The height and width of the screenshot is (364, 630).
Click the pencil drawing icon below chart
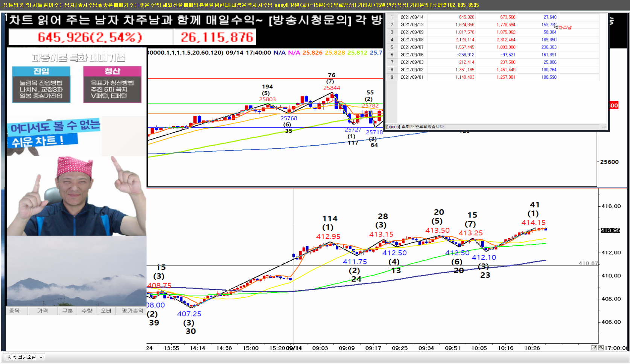pos(594,348)
